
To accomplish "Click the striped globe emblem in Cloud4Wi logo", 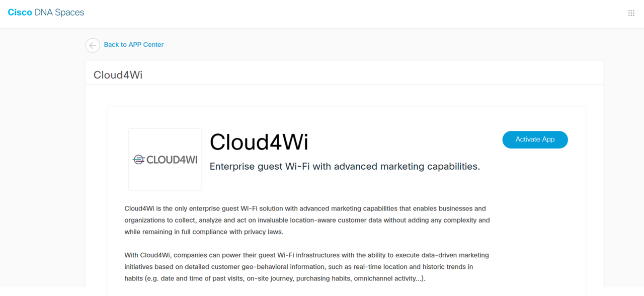I will coord(138,160).
